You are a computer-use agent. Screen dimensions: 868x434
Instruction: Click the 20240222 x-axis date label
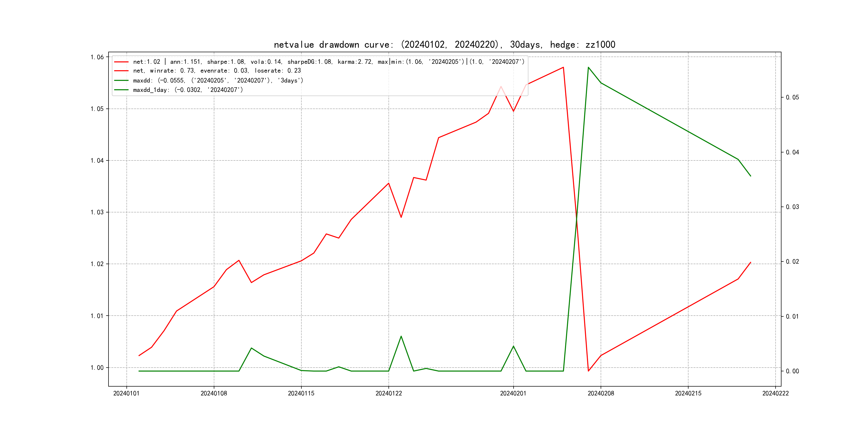pos(775,394)
